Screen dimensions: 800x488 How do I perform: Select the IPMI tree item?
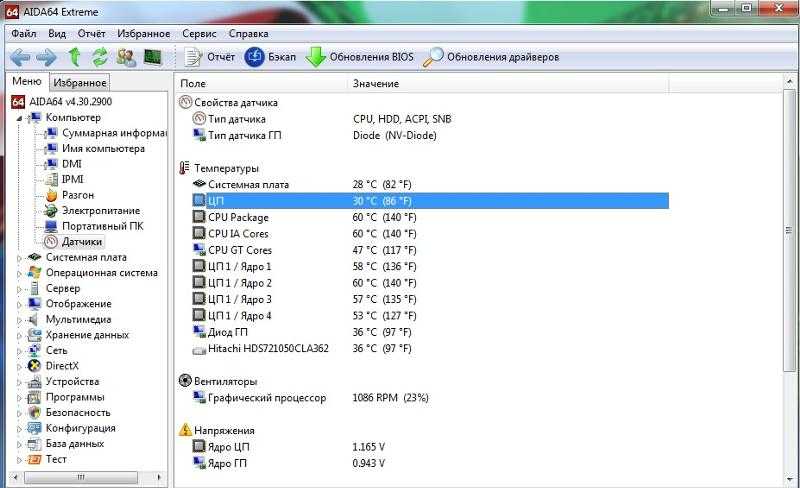coord(72,179)
